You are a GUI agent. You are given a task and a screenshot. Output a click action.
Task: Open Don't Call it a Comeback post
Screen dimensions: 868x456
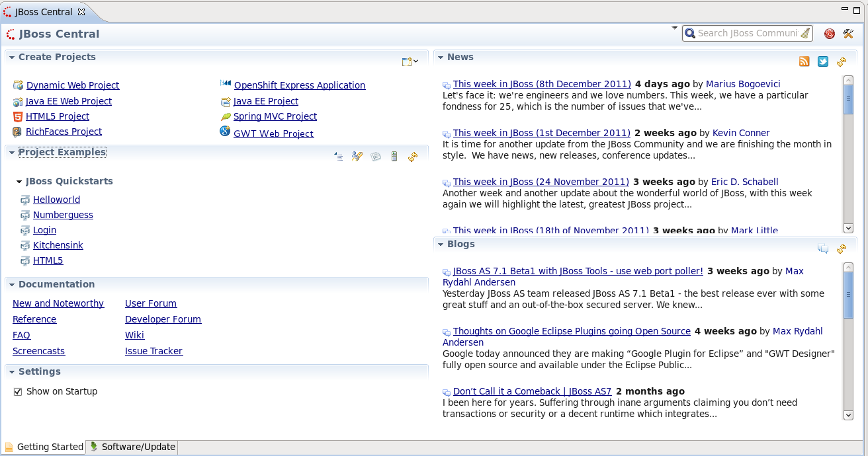pos(533,391)
